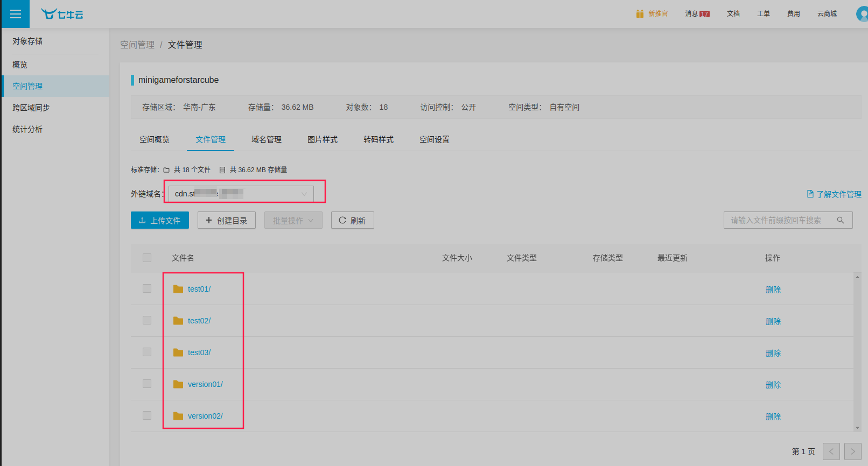Click the document icon beside 了解文件管理

(810, 194)
